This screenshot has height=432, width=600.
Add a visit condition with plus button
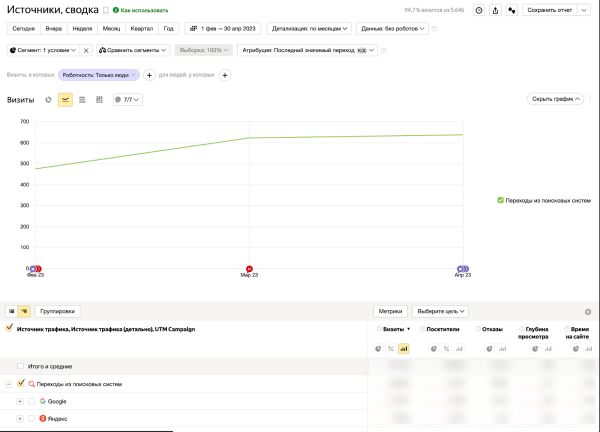[x=149, y=75]
